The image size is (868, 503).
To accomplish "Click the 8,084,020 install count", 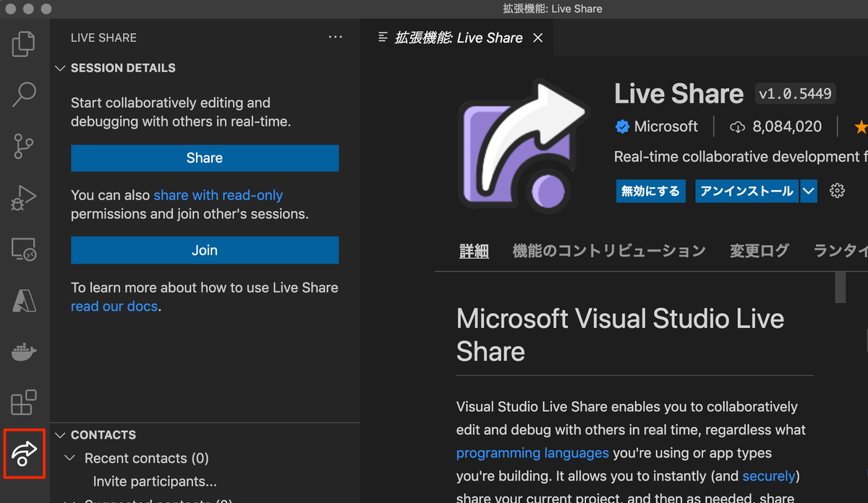I will (x=787, y=126).
